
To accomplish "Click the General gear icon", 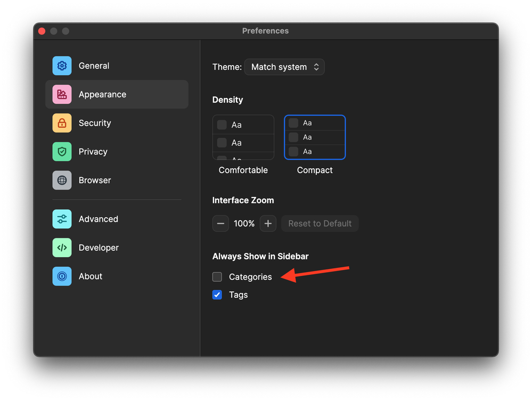I will pyautogui.click(x=62, y=66).
